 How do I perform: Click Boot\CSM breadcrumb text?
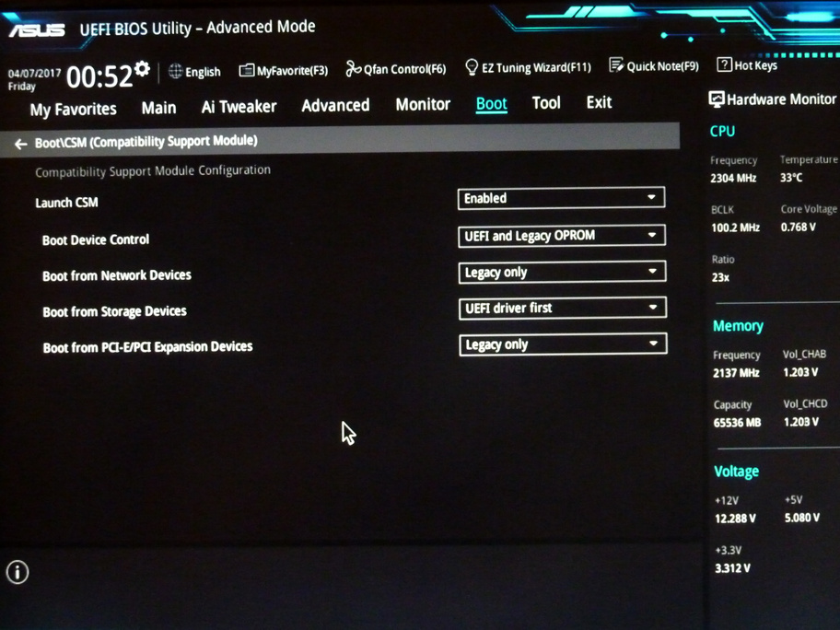pyautogui.click(x=146, y=142)
